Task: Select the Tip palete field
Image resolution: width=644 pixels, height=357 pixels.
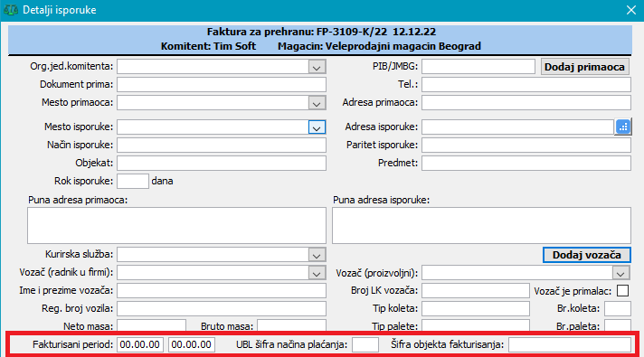Action: pyautogui.click(x=476, y=325)
